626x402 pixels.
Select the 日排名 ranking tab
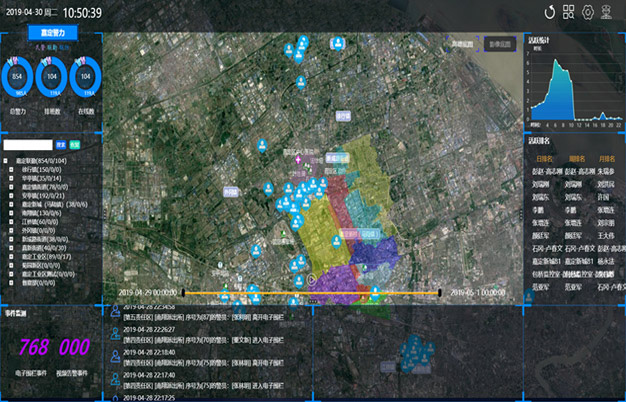(545, 157)
